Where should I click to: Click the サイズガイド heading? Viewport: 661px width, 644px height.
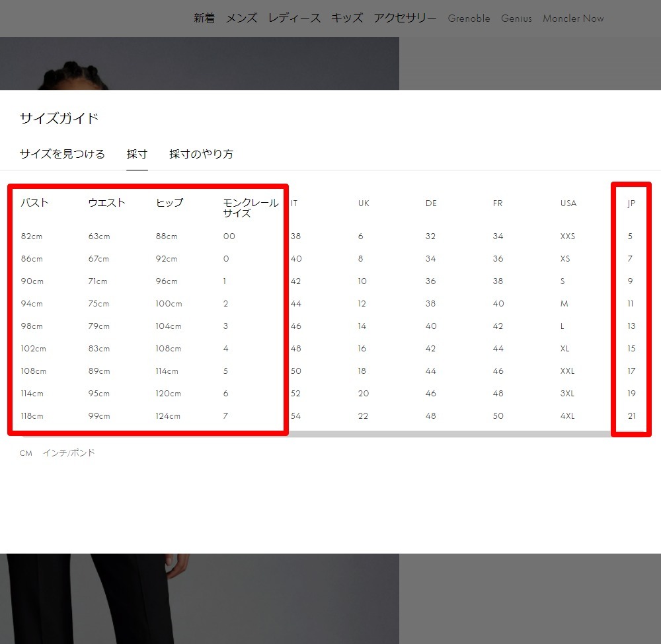point(59,118)
